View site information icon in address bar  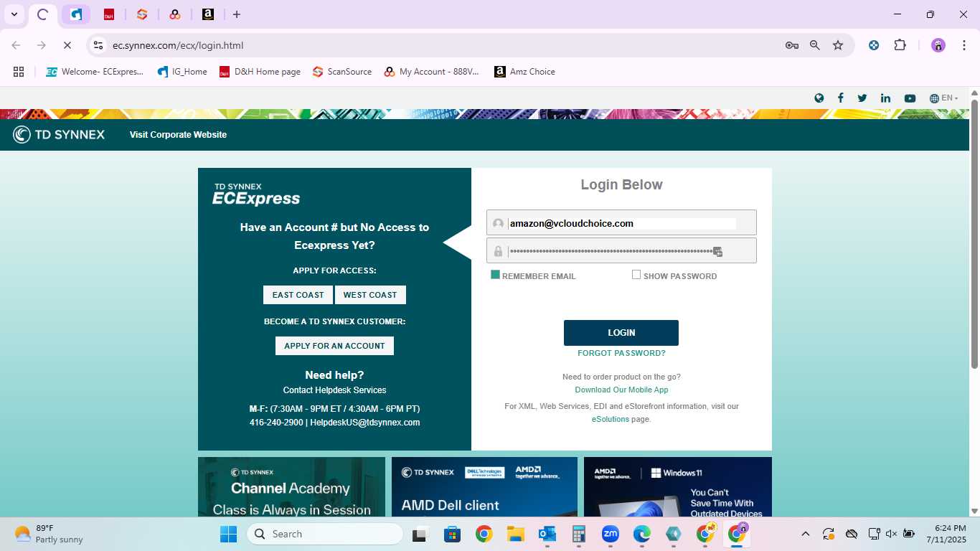point(99,45)
